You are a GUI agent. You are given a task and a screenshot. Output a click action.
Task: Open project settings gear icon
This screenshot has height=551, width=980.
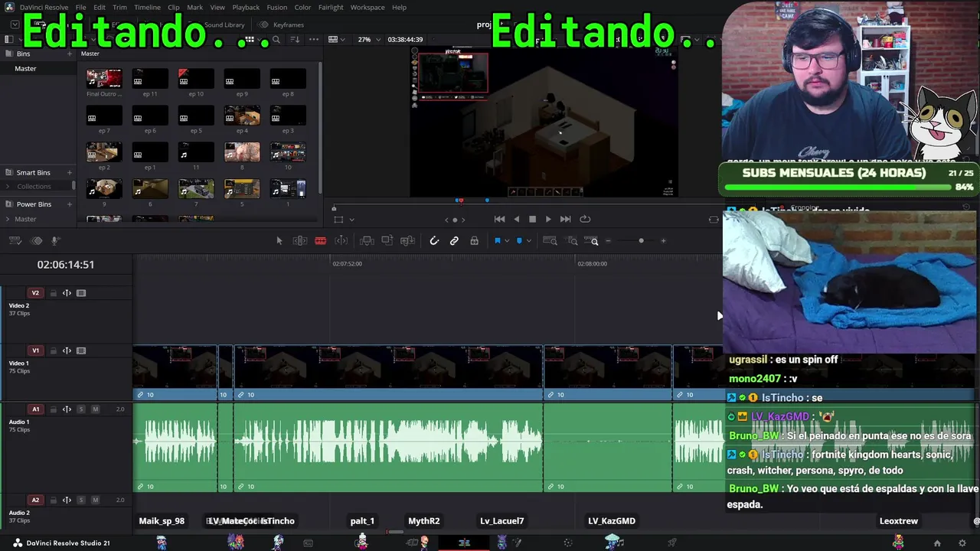click(x=962, y=543)
